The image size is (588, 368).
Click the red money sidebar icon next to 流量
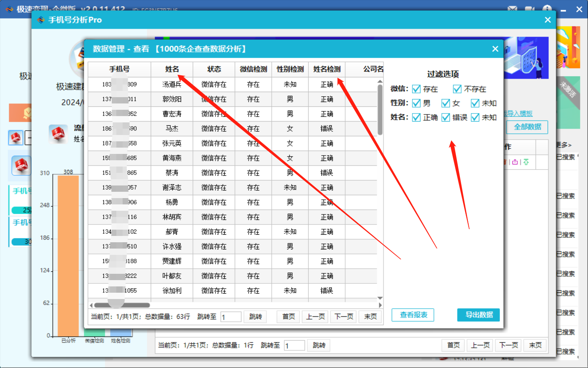[x=58, y=135]
